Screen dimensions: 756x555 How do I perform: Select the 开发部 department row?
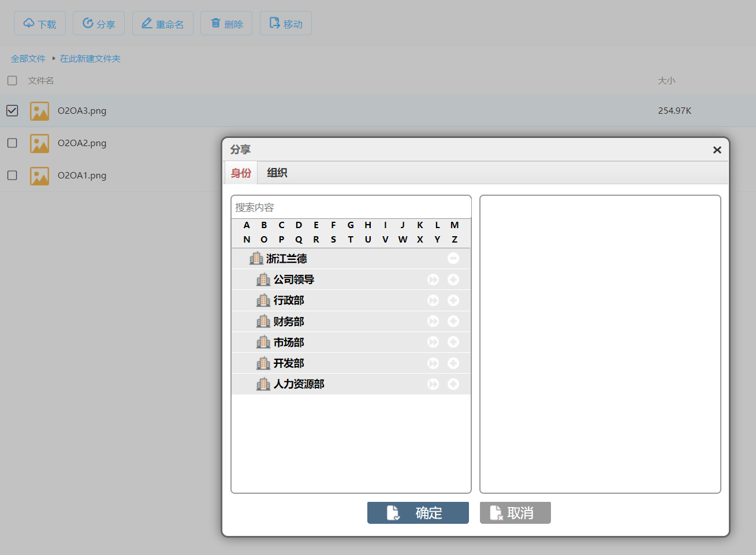click(x=351, y=363)
